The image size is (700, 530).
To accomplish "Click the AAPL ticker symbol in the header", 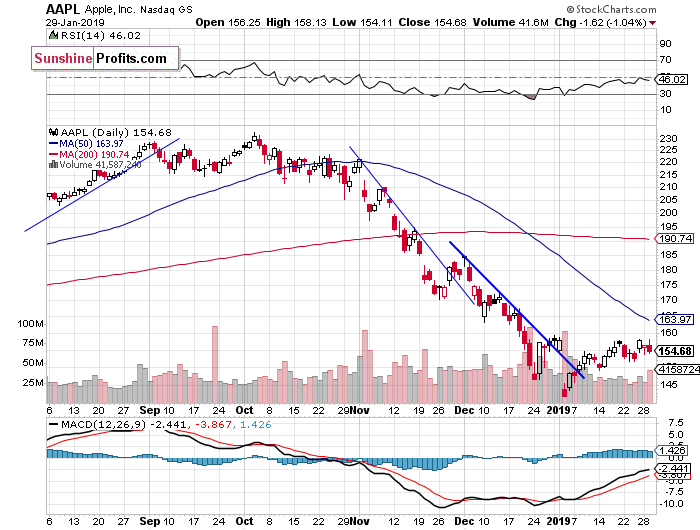I will coord(63,9).
